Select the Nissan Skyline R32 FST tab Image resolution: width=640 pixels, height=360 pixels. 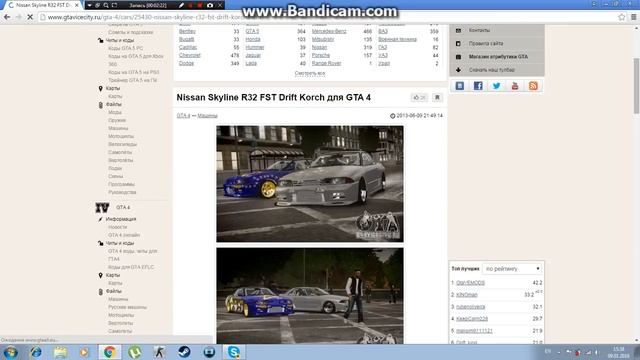coord(43,5)
